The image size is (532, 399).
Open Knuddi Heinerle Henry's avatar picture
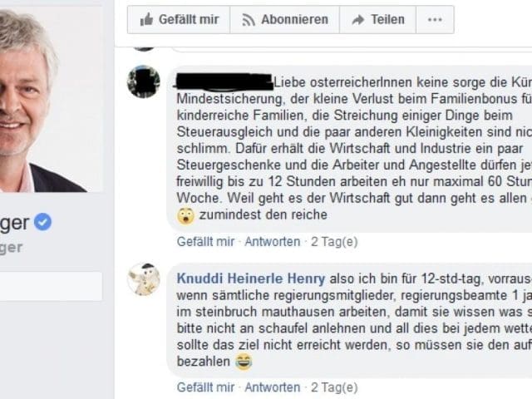(x=143, y=279)
